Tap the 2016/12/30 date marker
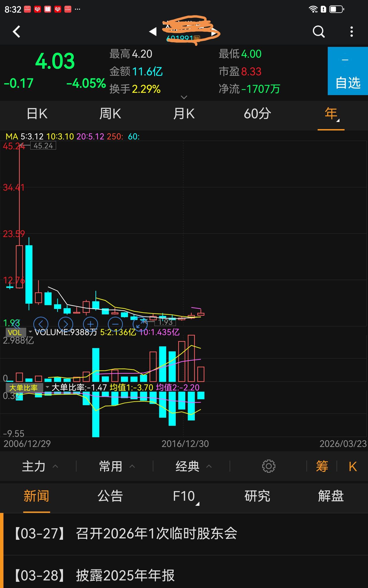The width and height of the screenshot is (368, 588). click(x=185, y=444)
